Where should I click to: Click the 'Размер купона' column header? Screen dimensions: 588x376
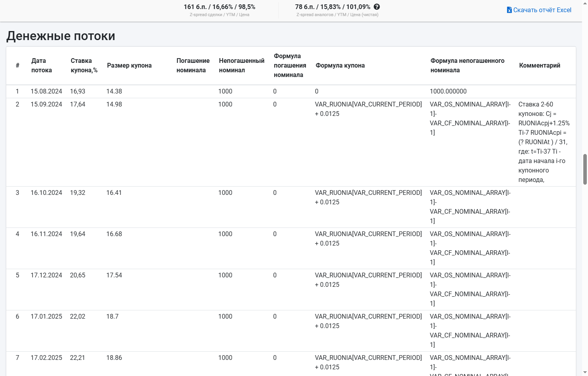129,66
